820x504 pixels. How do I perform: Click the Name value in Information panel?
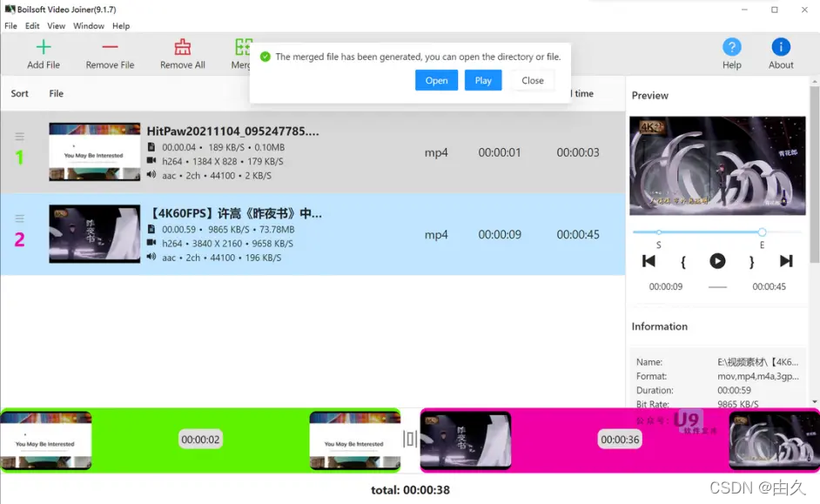tap(758, 362)
